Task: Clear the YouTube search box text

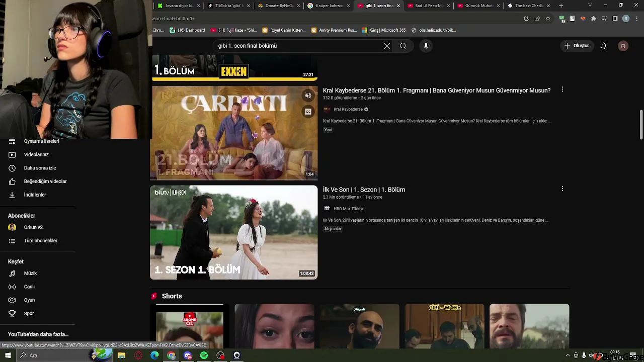Action: [x=387, y=46]
